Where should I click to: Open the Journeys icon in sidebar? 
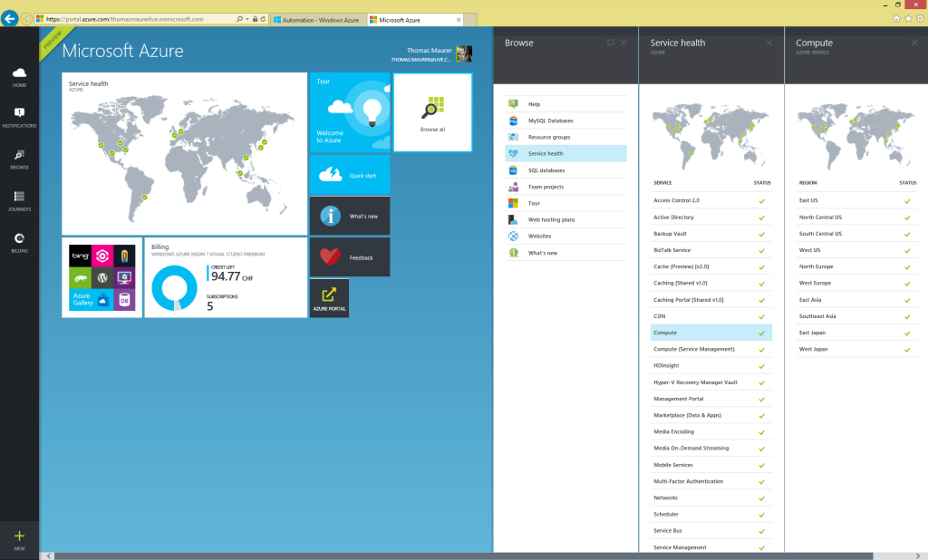20,197
